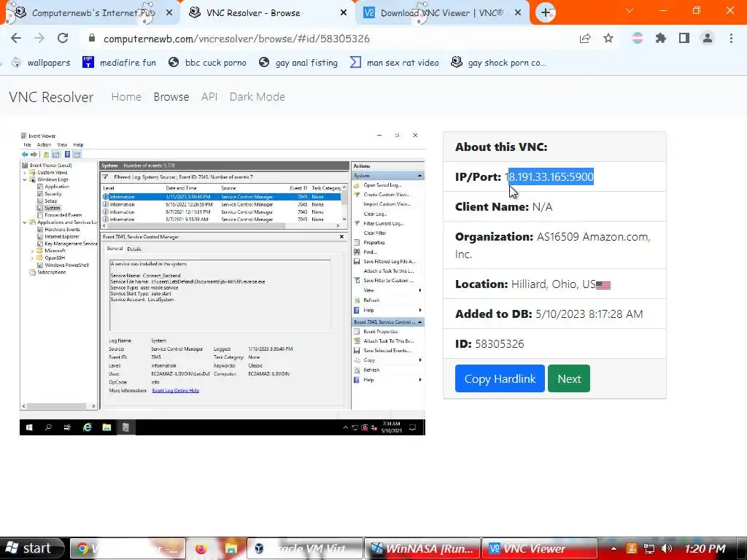Click the address bar URL

pyautogui.click(x=236, y=39)
